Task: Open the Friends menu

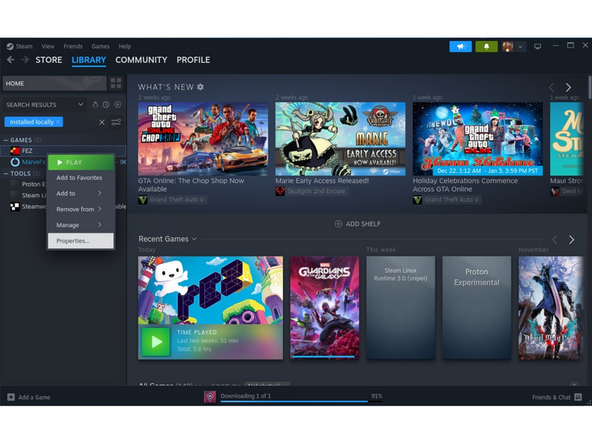Action: [x=73, y=46]
